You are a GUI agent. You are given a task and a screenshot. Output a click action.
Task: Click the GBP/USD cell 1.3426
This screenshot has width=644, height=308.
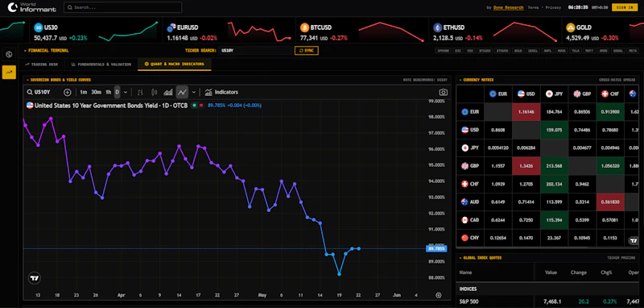(526, 166)
